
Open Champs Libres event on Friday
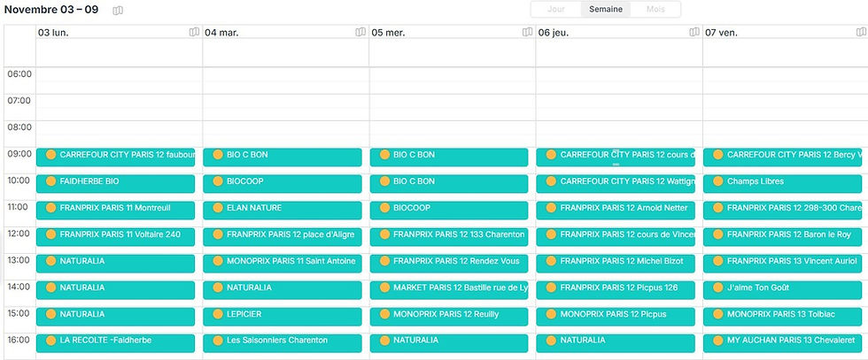pyautogui.click(x=783, y=184)
